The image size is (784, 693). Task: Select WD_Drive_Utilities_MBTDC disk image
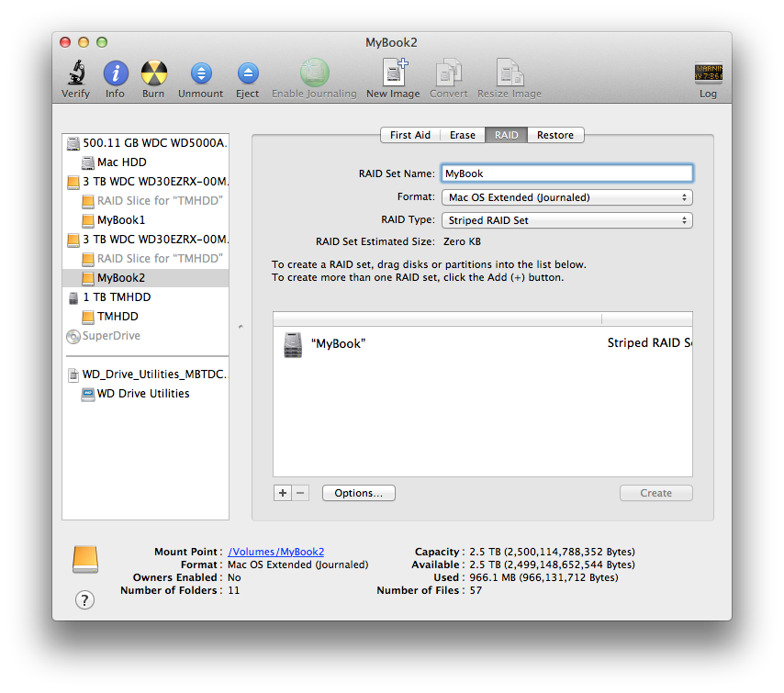146,374
